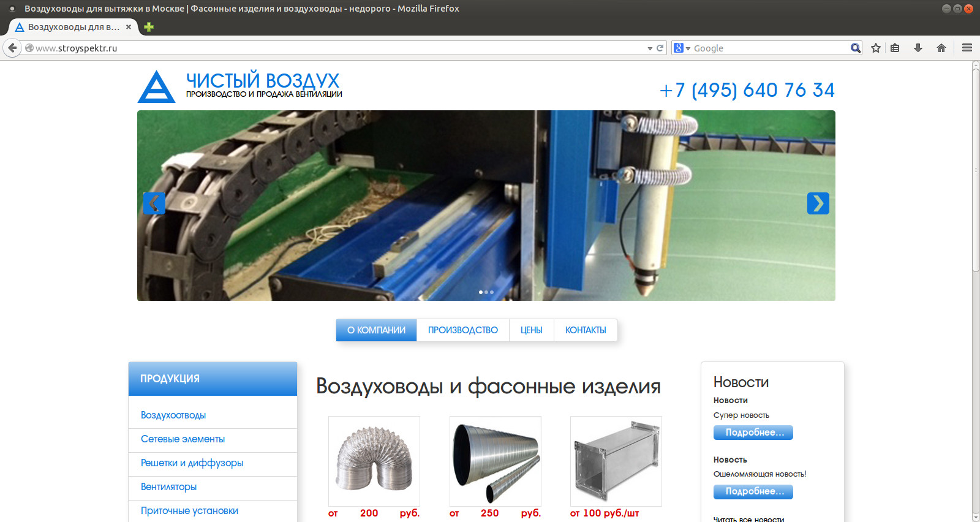Select the ПРОИЗВОДСТВО menu tab
The width and height of the screenshot is (980, 522).
pos(462,330)
